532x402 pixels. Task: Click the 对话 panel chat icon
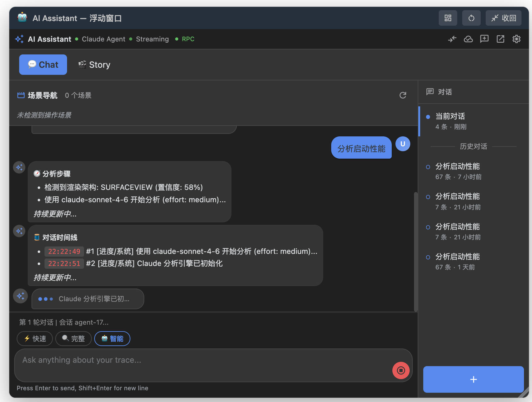(x=430, y=92)
